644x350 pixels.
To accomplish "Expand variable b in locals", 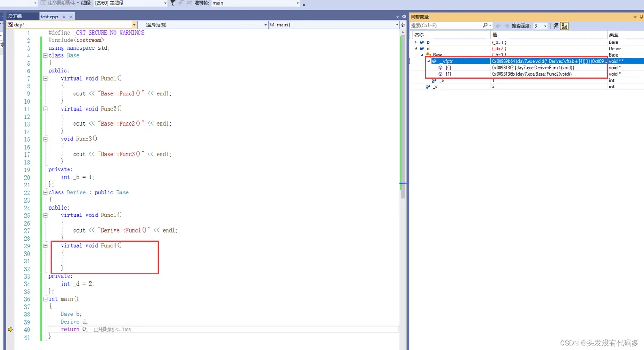I will click(x=416, y=42).
